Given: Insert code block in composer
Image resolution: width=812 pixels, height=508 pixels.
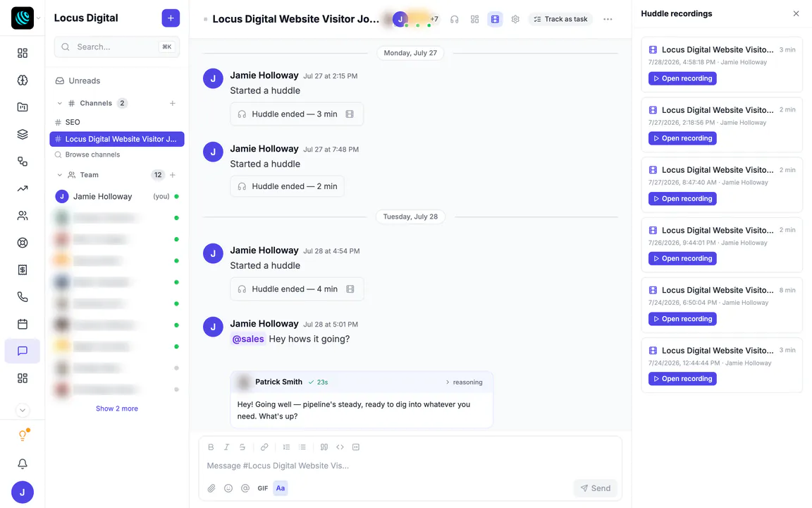Looking at the screenshot, I should pyautogui.click(x=356, y=447).
